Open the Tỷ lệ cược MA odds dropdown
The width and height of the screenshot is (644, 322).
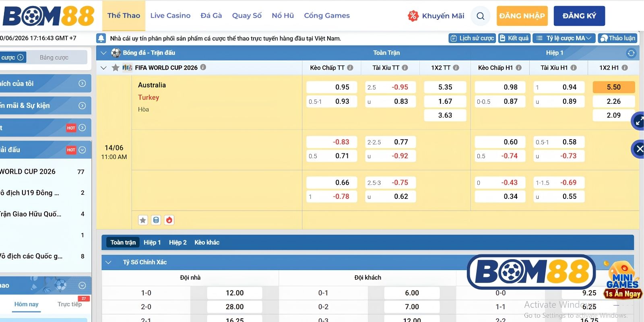(564, 38)
